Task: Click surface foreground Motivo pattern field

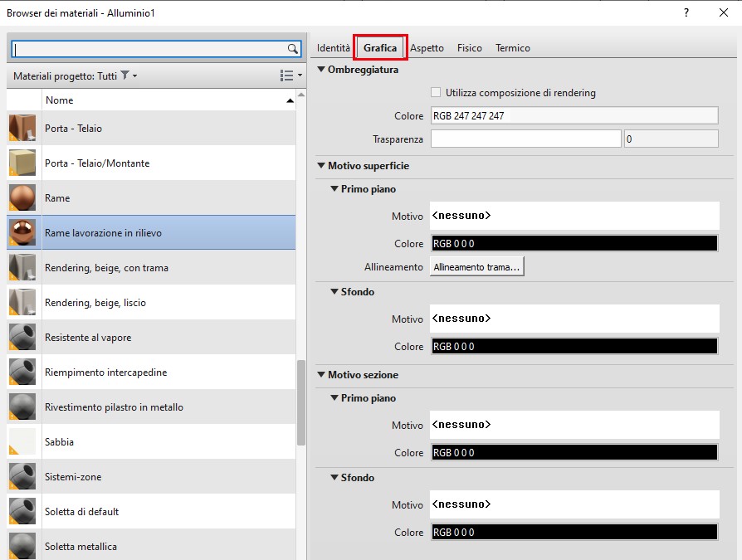Action: coord(574,216)
